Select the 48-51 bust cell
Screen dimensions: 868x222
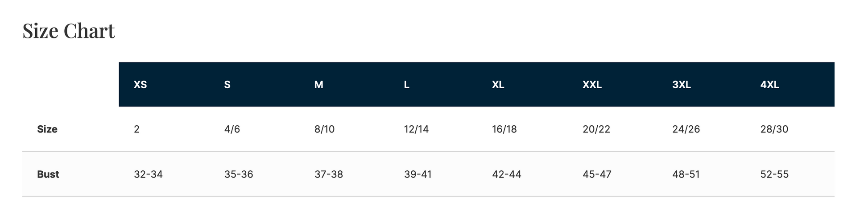point(686,174)
